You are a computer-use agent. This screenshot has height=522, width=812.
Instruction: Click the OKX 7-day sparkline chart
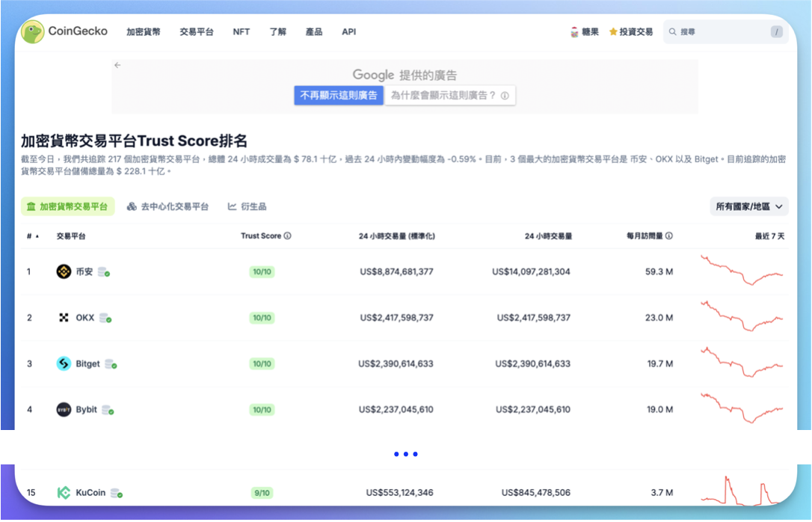click(742, 316)
